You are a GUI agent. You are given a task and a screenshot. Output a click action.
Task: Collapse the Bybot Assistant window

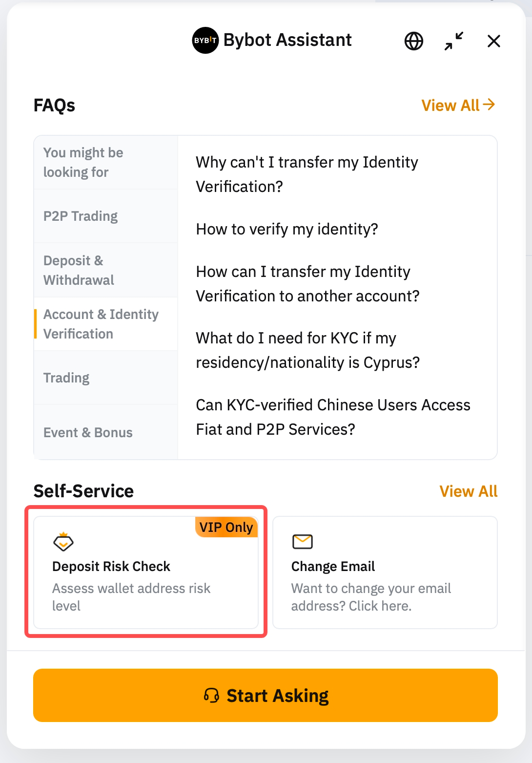click(x=454, y=41)
